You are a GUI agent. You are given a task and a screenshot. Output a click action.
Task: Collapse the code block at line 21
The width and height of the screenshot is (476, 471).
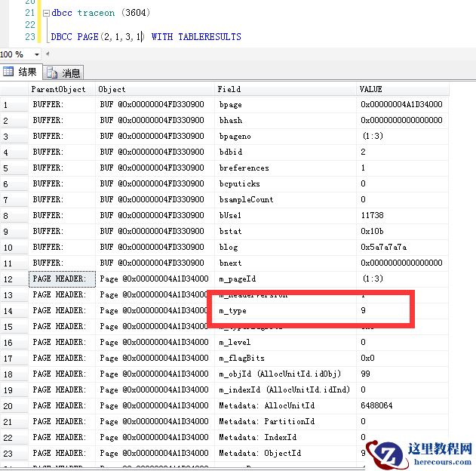pyautogui.click(x=46, y=13)
